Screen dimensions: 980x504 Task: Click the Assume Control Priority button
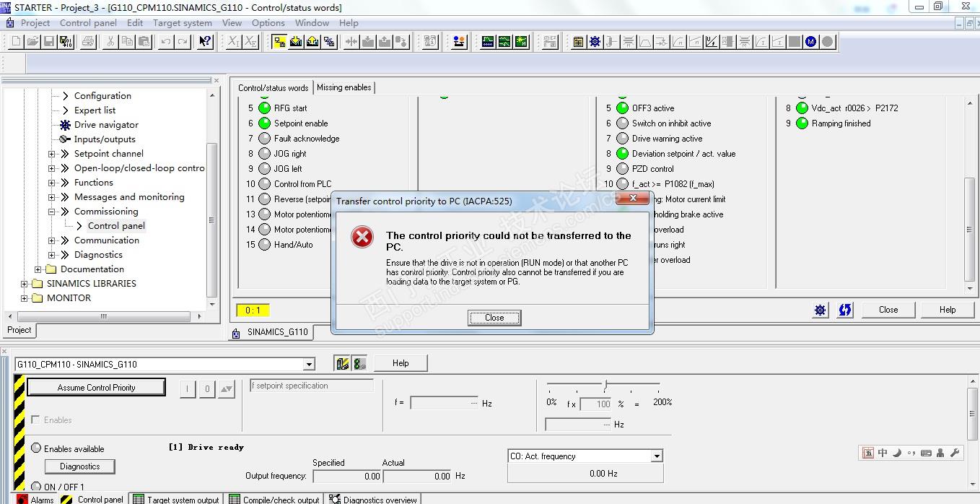point(96,388)
